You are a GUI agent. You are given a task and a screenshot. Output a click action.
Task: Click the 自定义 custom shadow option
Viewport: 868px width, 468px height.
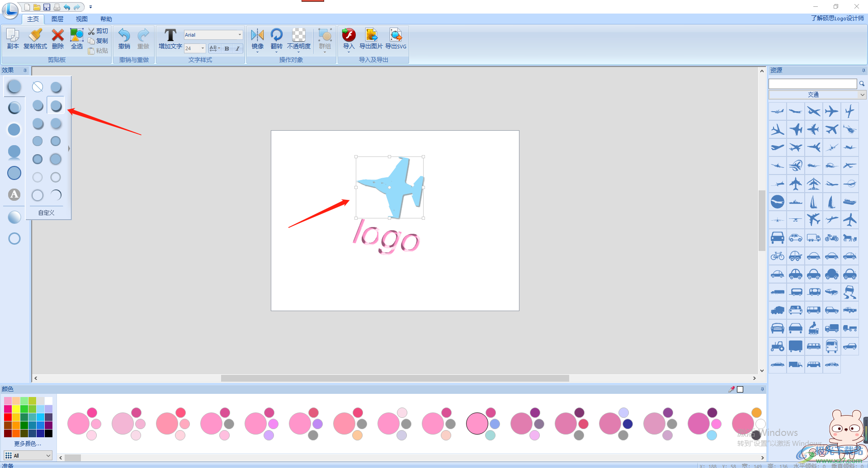(x=46, y=213)
